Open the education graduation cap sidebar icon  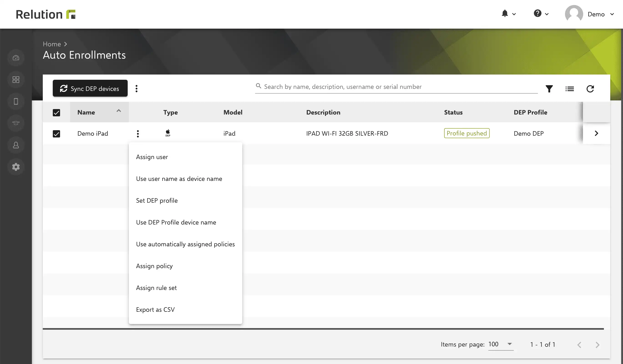pos(16,123)
